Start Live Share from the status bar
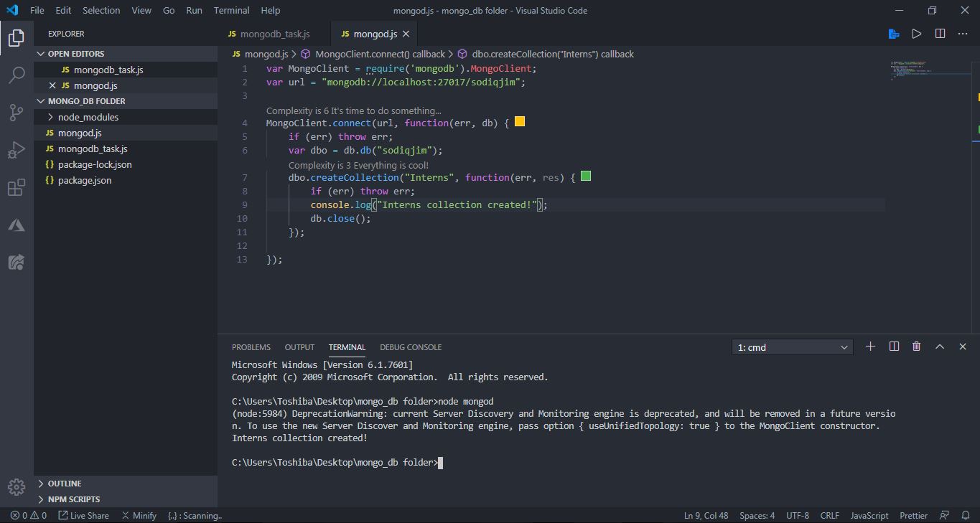The height and width of the screenshot is (523, 980). point(83,515)
